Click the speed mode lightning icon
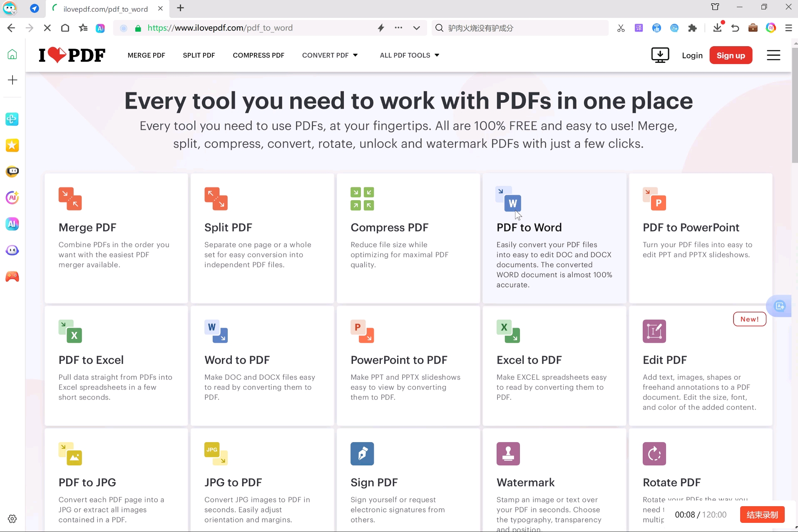798x532 pixels. (x=380, y=28)
